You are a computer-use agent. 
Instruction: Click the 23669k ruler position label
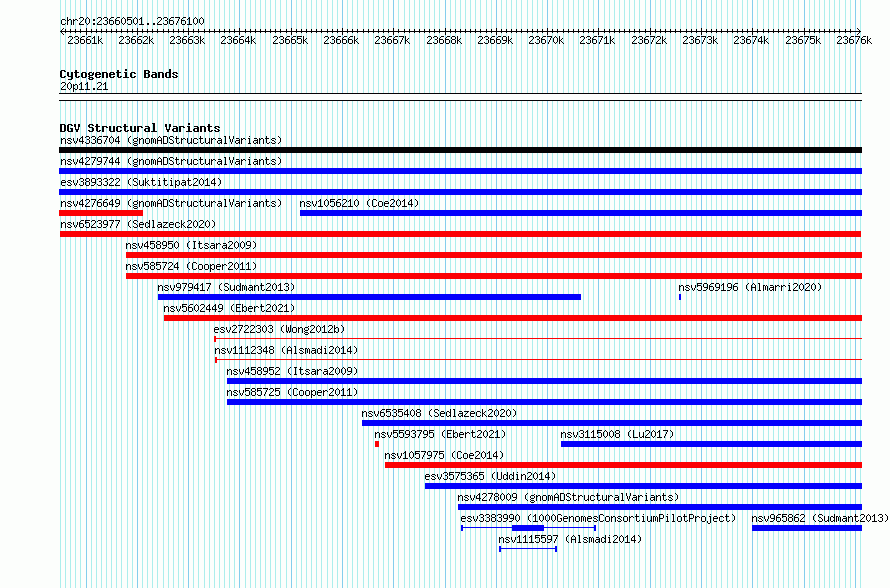495,40
